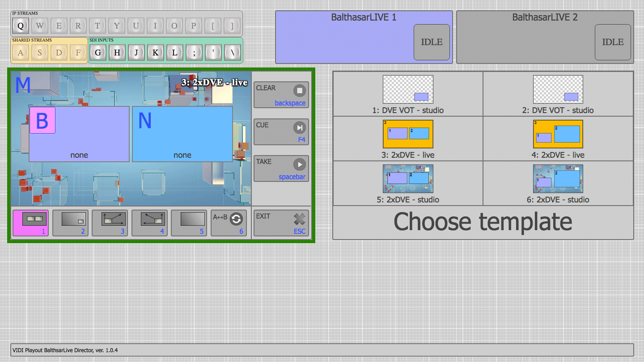Choose template 1: DVE VOT - studio

pyautogui.click(x=408, y=94)
